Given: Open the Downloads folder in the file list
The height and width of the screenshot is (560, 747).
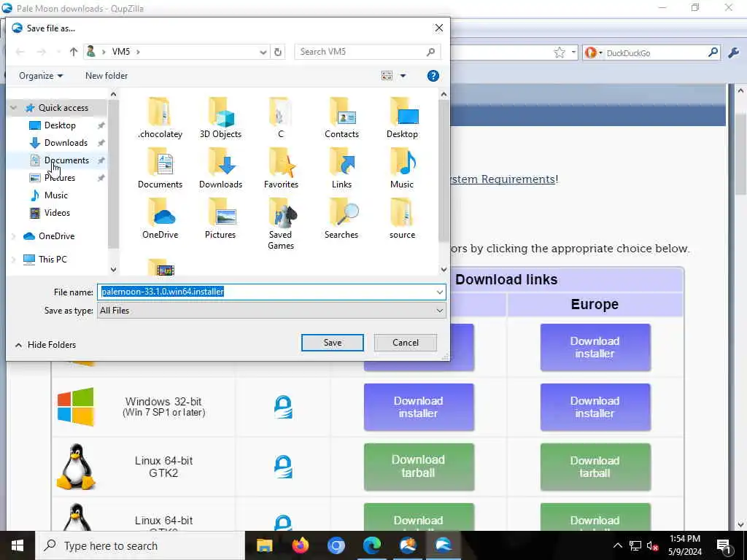Looking at the screenshot, I should point(220,168).
